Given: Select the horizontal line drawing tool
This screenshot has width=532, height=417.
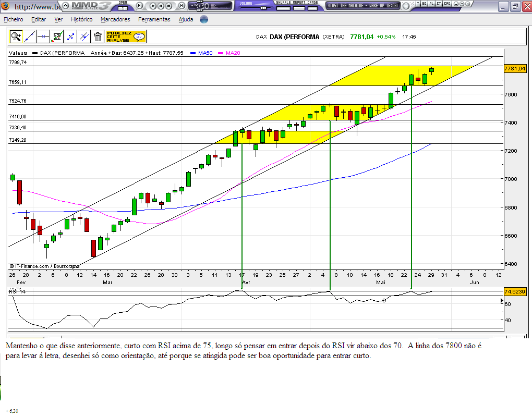Looking at the screenshot, I should [43, 36].
